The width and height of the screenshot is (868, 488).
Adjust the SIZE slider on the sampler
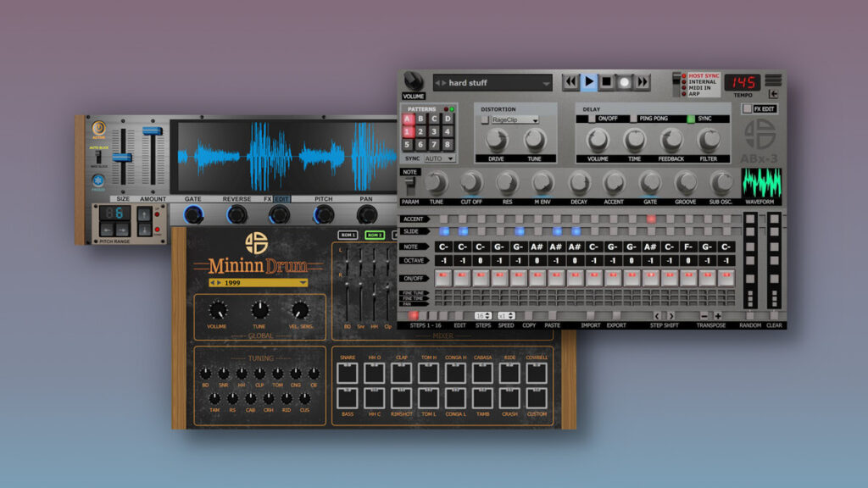point(122,158)
